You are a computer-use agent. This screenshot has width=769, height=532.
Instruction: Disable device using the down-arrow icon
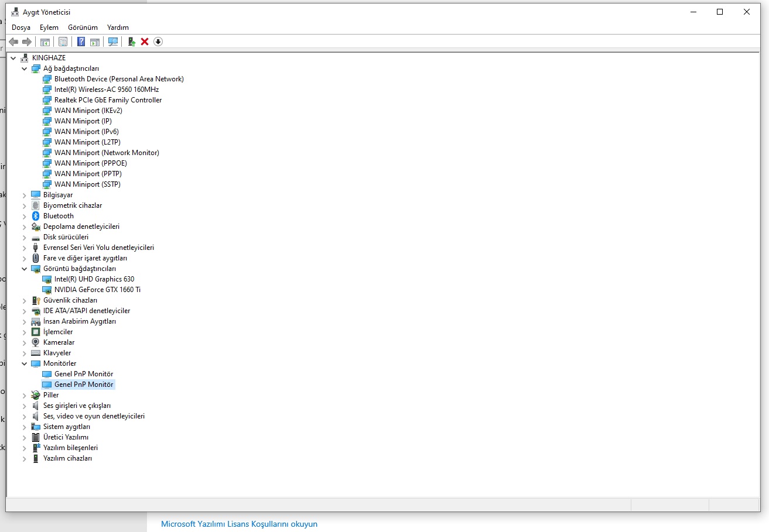point(158,42)
